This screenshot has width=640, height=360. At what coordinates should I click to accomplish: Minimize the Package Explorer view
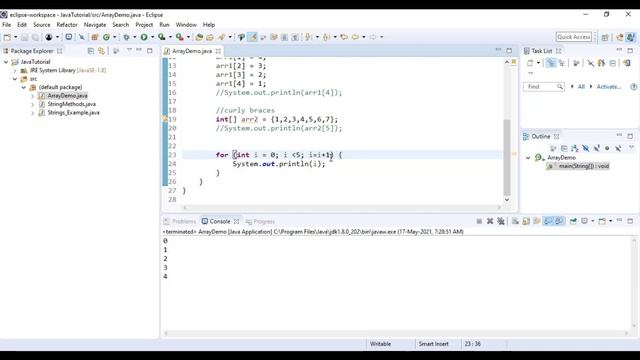click(139, 51)
